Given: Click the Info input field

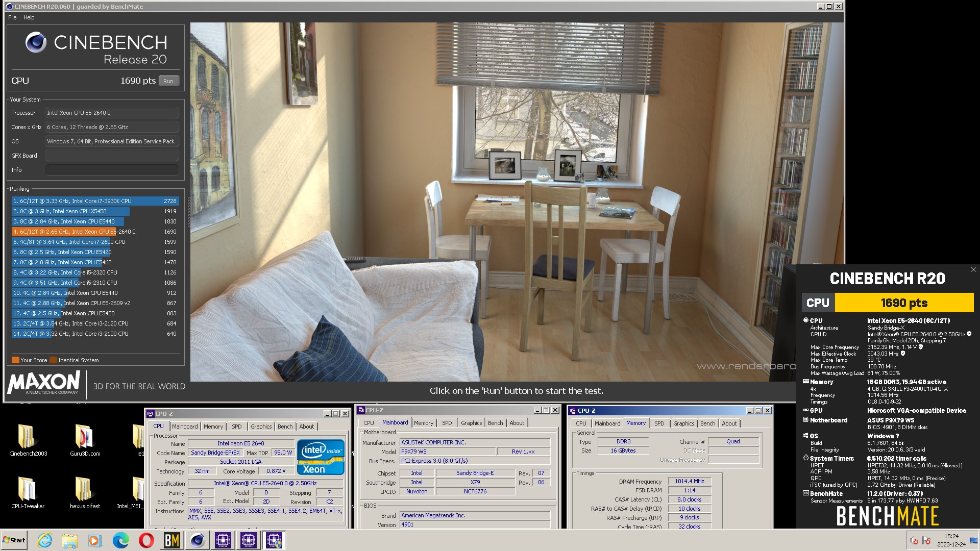Looking at the screenshot, I should 112,170.
